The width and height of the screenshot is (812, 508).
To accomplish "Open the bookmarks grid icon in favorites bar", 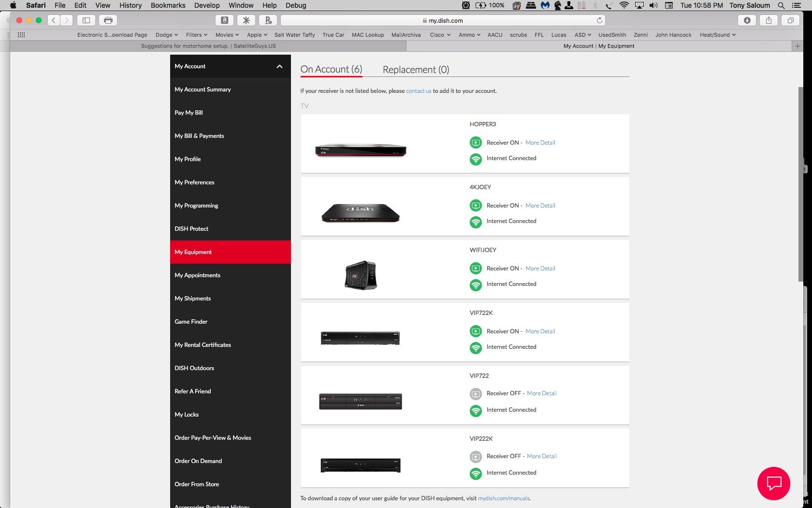I will click(21, 35).
